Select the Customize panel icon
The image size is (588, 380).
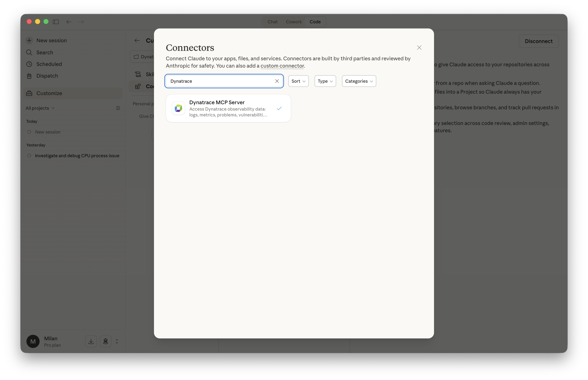[x=29, y=93]
